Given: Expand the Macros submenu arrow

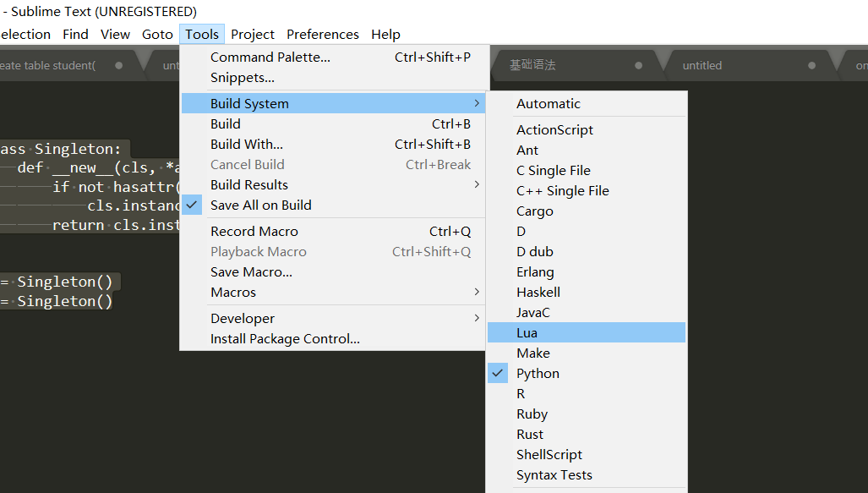Looking at the screenshot, I should coord(477,292).
